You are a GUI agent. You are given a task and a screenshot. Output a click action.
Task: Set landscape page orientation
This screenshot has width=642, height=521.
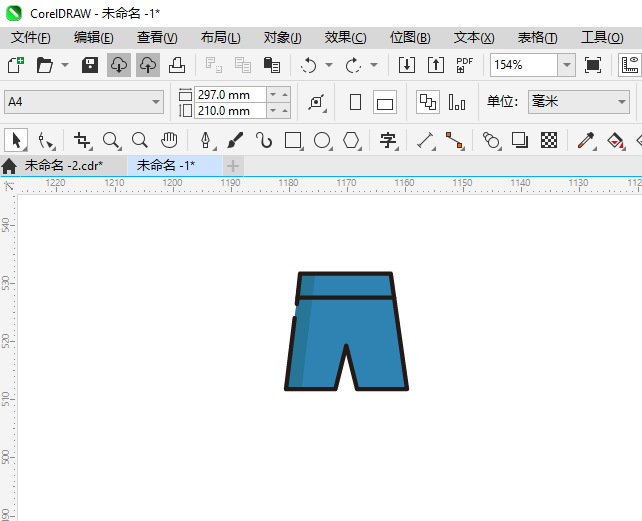[x=385, y=102]
